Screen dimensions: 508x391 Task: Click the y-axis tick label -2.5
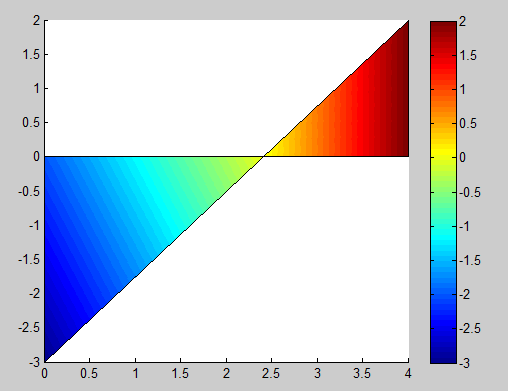[29, 328]
